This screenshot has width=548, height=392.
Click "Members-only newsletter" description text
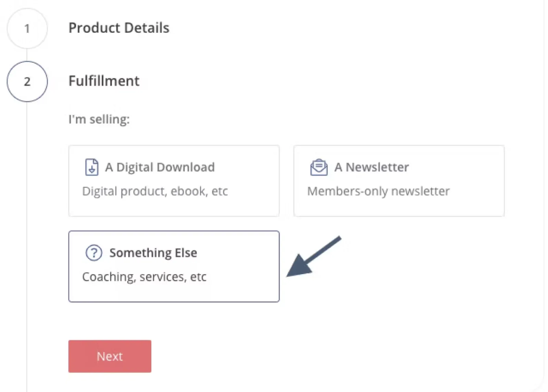tap(378, 191)
